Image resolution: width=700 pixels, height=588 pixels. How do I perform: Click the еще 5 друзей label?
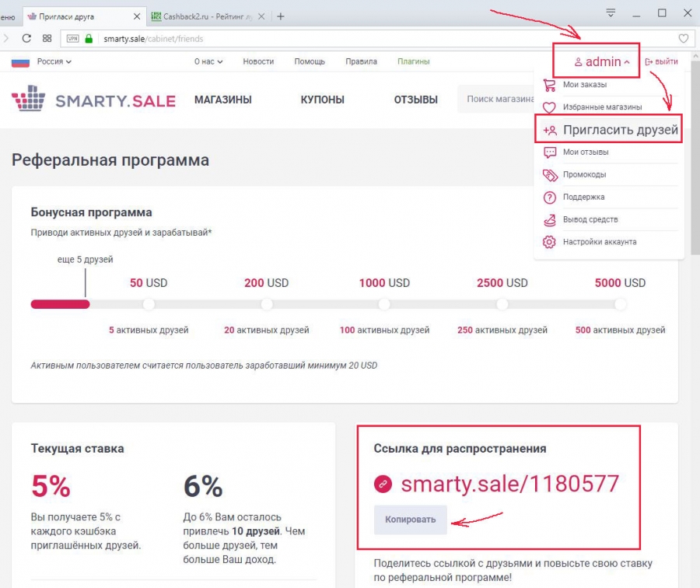86,260
